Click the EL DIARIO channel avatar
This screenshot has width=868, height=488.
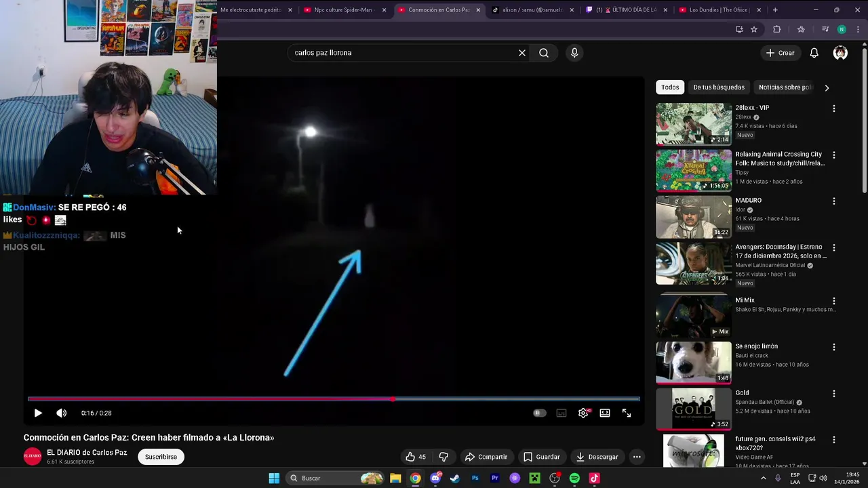click(33, 457)
